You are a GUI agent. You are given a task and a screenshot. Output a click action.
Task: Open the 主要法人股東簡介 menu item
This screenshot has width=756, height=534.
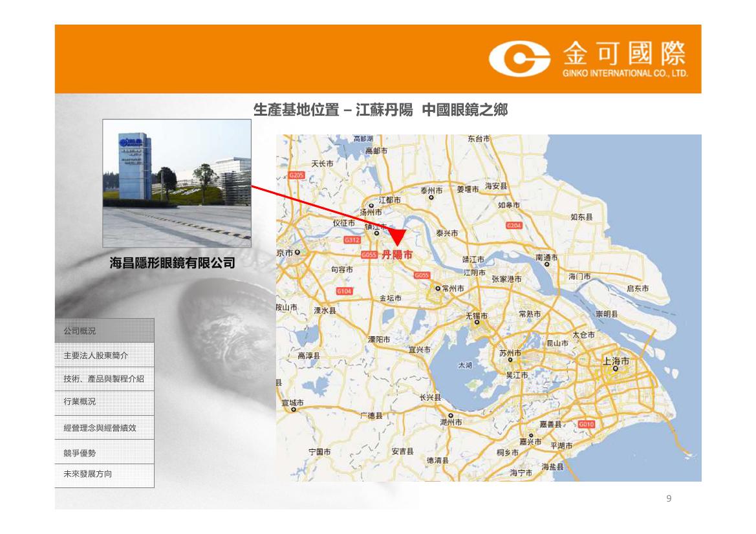(x=105, y=355)
